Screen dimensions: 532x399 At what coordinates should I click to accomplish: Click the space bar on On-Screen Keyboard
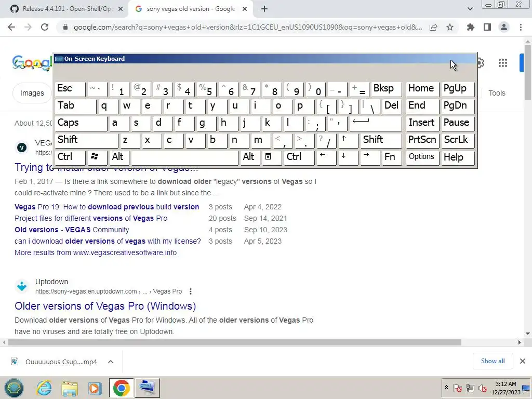point(184,157)
